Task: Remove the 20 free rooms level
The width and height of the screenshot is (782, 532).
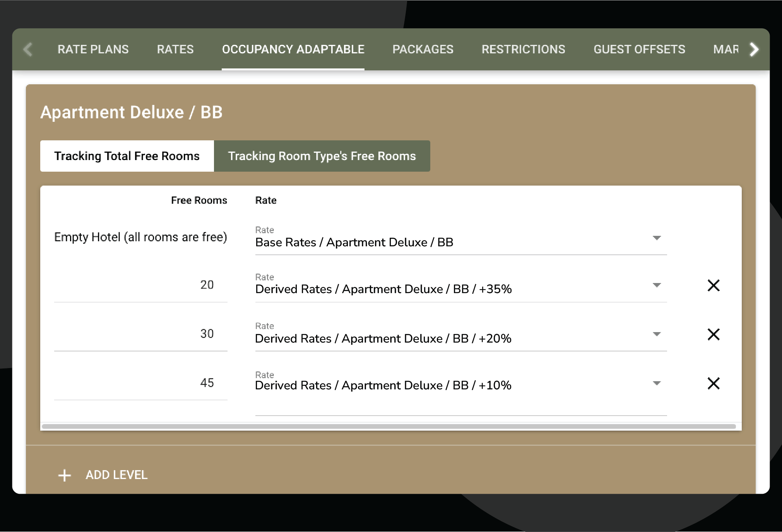Action: tap(713, 286)
